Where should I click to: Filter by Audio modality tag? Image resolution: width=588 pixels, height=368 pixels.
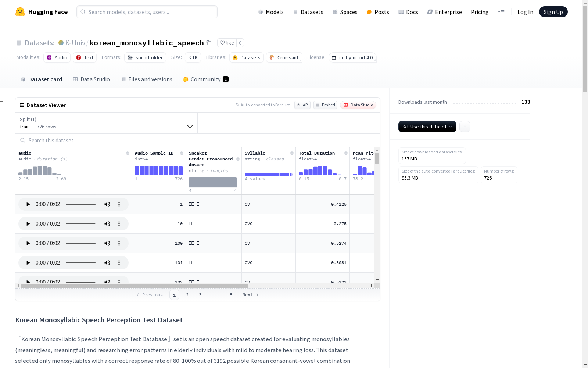pyautogui.click(x=57, y=57)
